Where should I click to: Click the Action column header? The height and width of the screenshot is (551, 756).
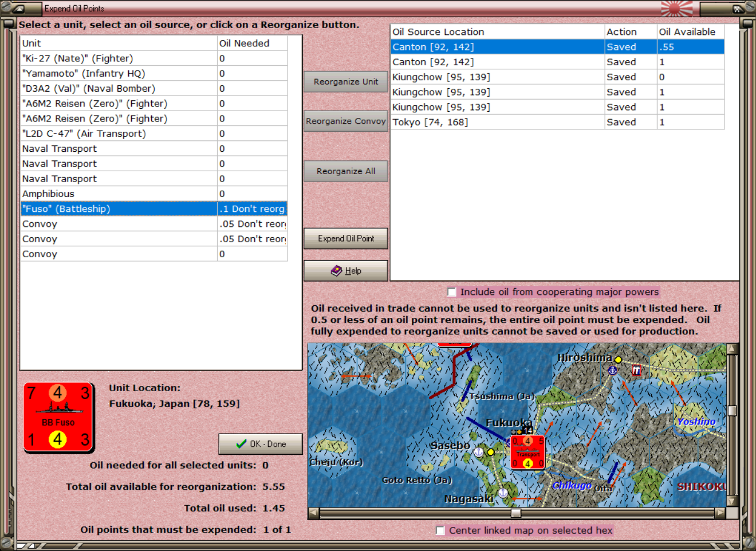coord(631,32)
